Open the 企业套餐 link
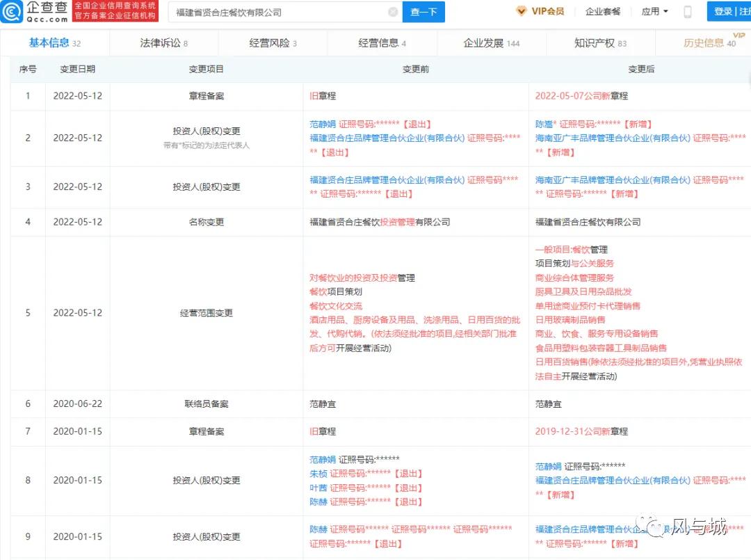The height and width of the screenshot is (560, 751). coord(602,12)
